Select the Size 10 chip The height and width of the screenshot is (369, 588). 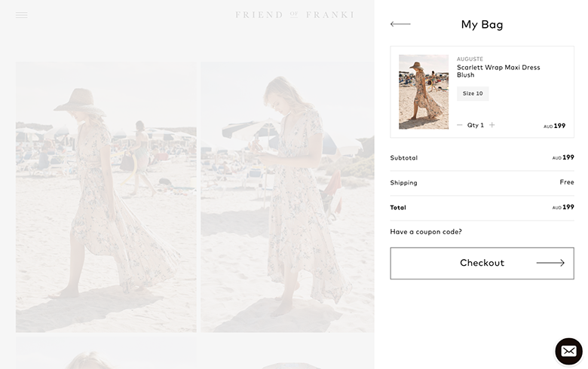[x=473, y=93]
